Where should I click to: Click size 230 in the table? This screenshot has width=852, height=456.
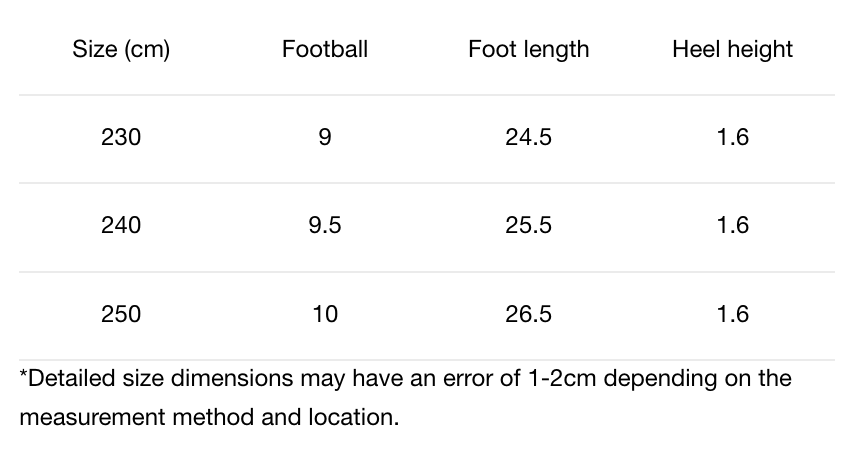click(121, 138)
